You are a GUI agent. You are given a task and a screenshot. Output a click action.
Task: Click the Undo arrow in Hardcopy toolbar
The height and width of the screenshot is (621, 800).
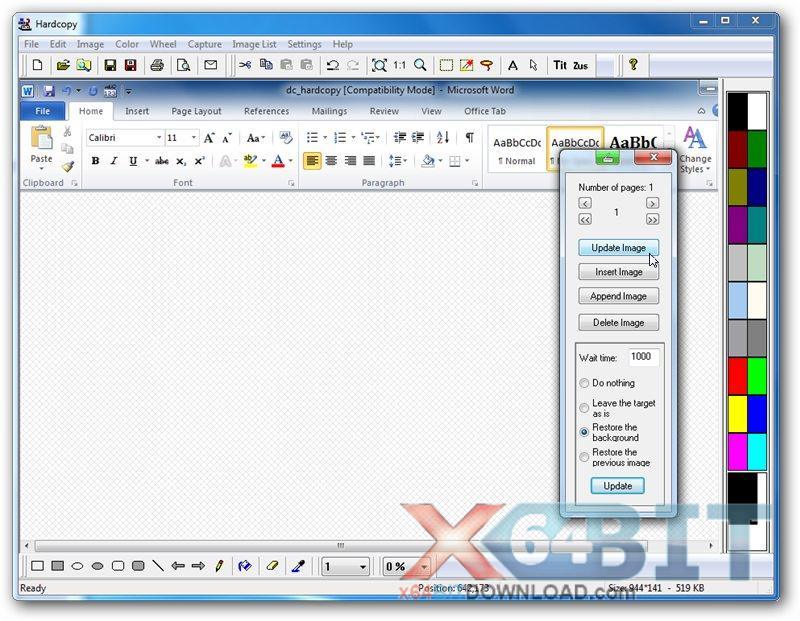pos(333,65)
